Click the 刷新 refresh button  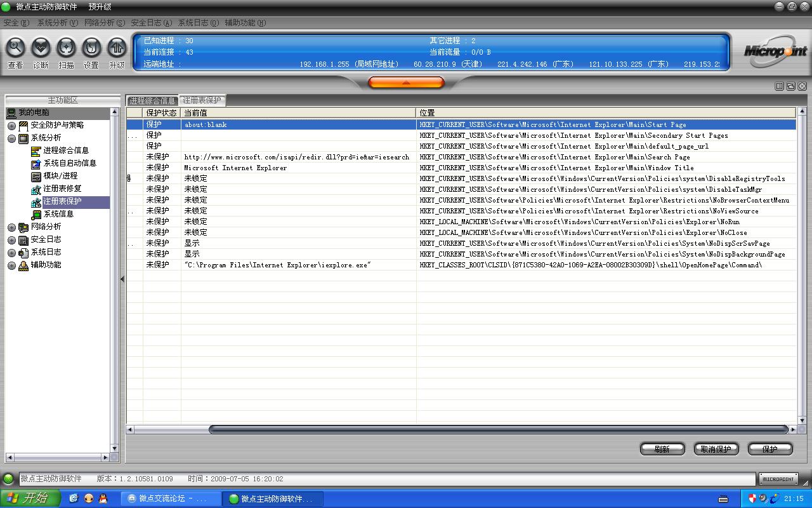point(662,449)
